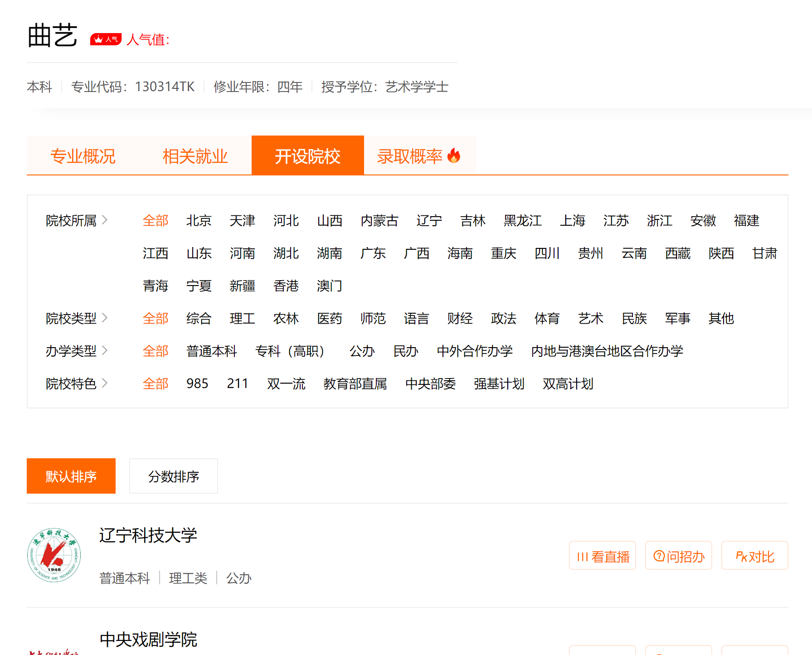
Task: Expand the 办学类型 chevron arrow
Action: point(105,350)
